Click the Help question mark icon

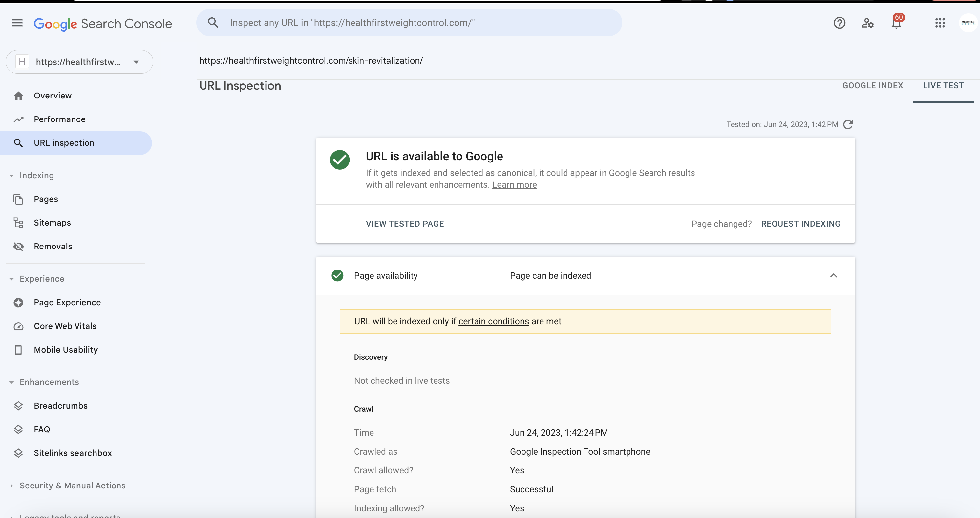[x=839, y=23]
